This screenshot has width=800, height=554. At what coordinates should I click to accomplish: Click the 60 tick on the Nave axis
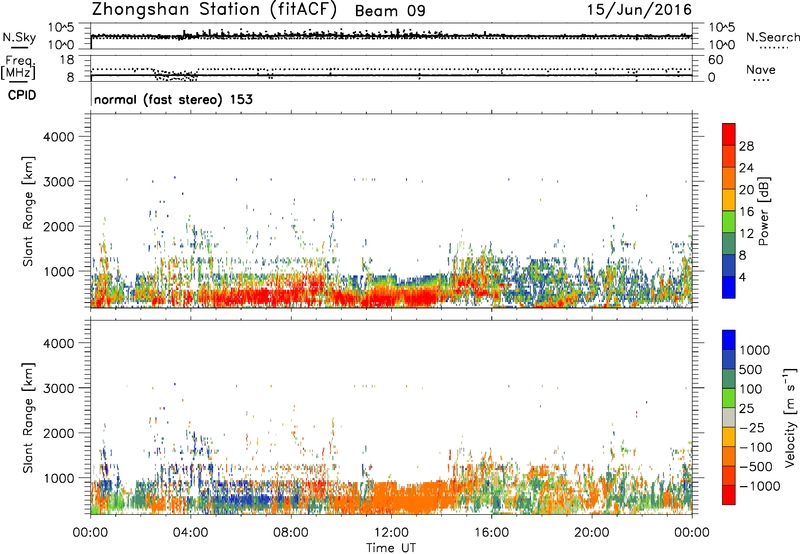(715, 60)
